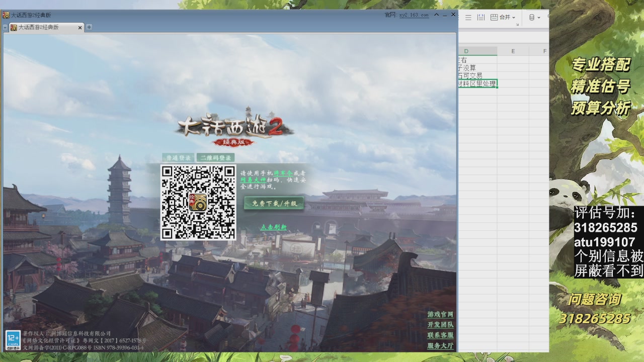This screenshot has width=644, height=362.
Task: Switch to 普通登录 login tab
Action: 179,158
